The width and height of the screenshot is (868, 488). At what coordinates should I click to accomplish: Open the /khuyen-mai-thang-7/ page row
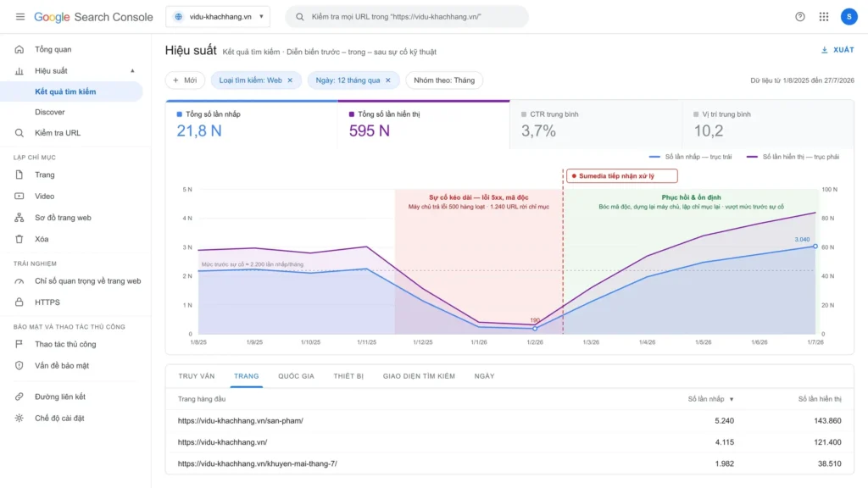pos(509,463)
